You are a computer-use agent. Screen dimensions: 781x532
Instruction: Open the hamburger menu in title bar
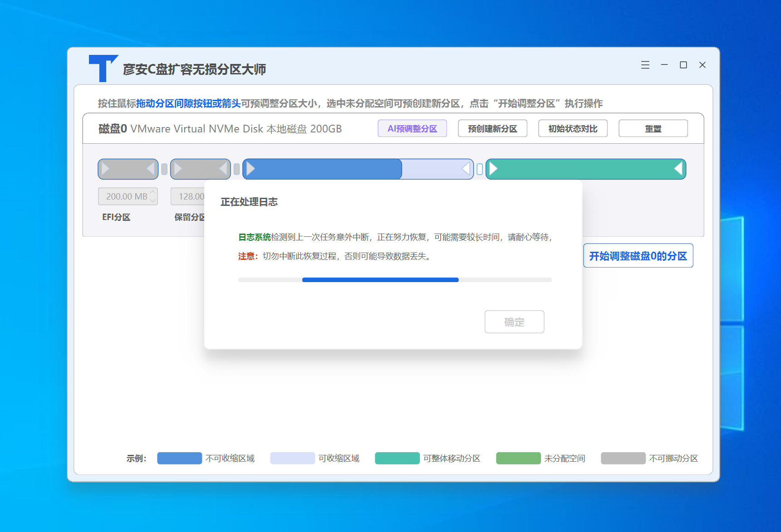pos(645,65)
